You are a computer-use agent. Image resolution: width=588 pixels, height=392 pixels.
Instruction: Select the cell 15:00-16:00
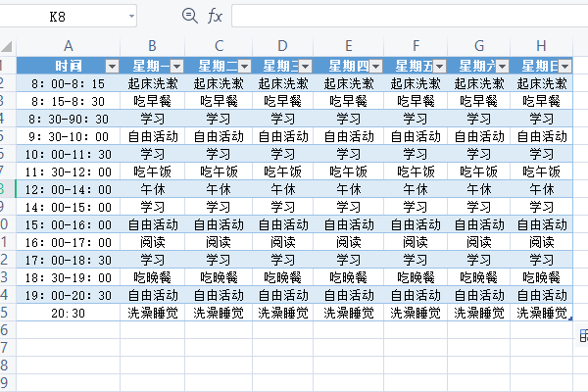[69, 224]
